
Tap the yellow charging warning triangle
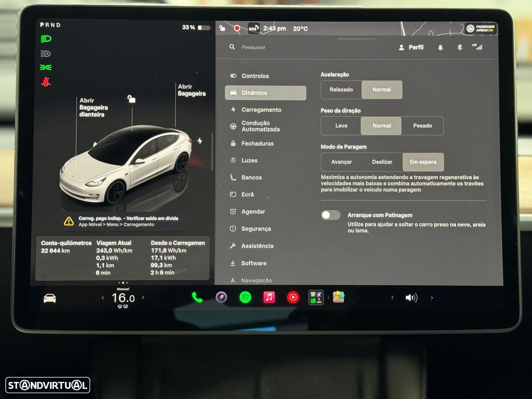tap(69, 221)
